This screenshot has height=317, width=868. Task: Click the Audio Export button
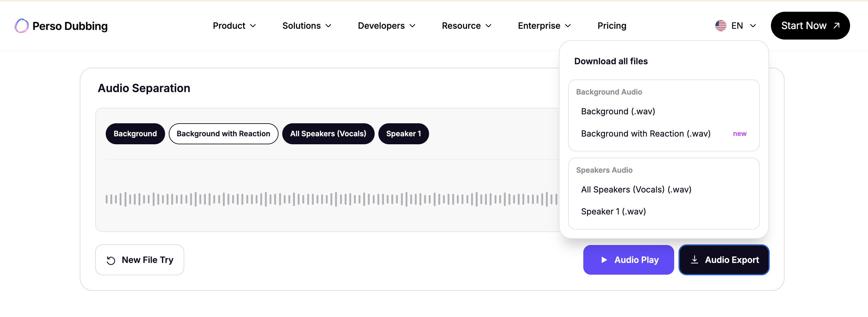pos(724,260)
